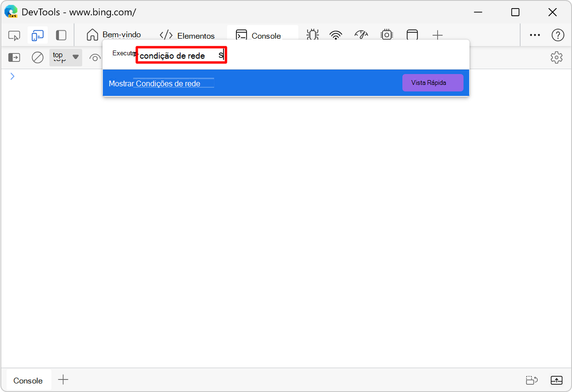Image resolution: width=572 pixels, height=392 pixels.
Task: Show the console sidebar
Action: [14, 58]
